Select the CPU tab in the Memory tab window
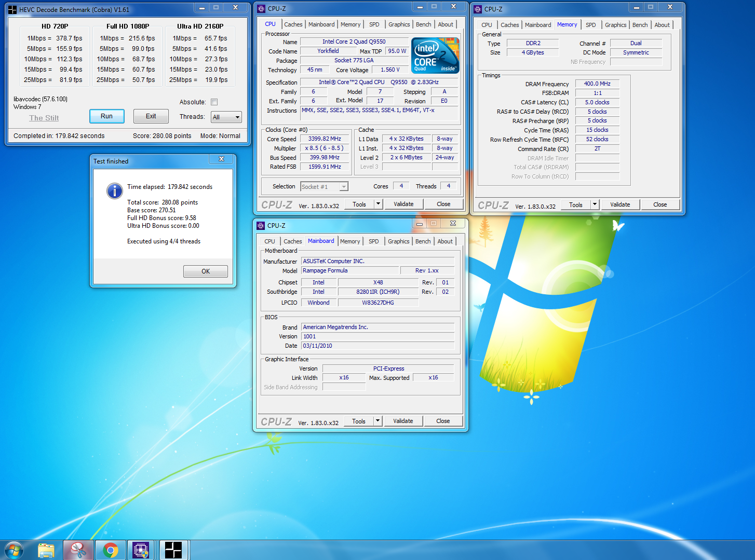Image resolution: width=755 pixels, height=560 pixels. pyautogui.click(x=487, y=25)
